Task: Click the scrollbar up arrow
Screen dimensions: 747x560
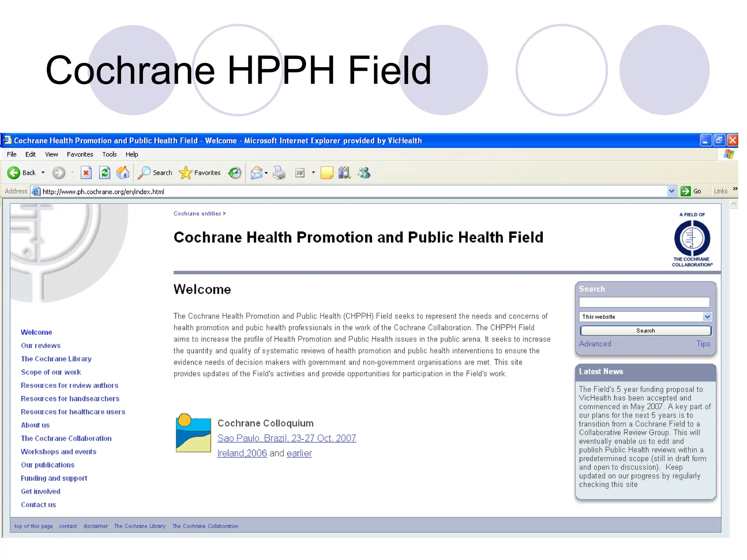Action: coord(734,204)
